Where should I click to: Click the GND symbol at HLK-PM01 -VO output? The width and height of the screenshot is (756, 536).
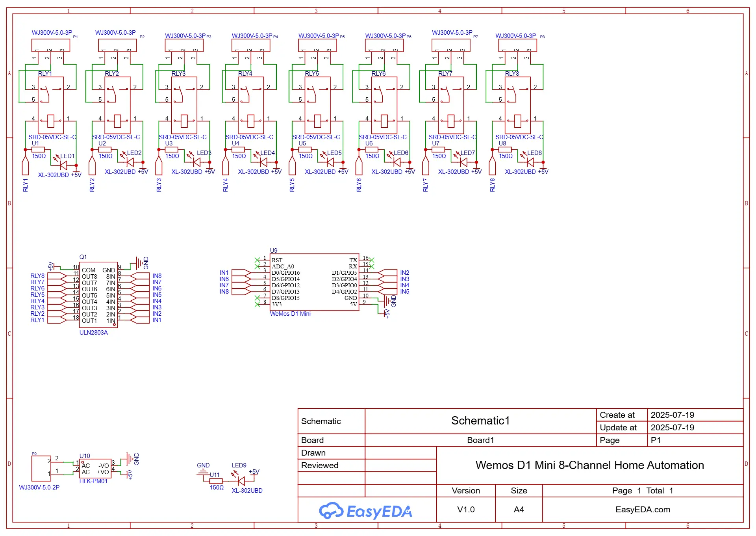[x=130, y=459]
